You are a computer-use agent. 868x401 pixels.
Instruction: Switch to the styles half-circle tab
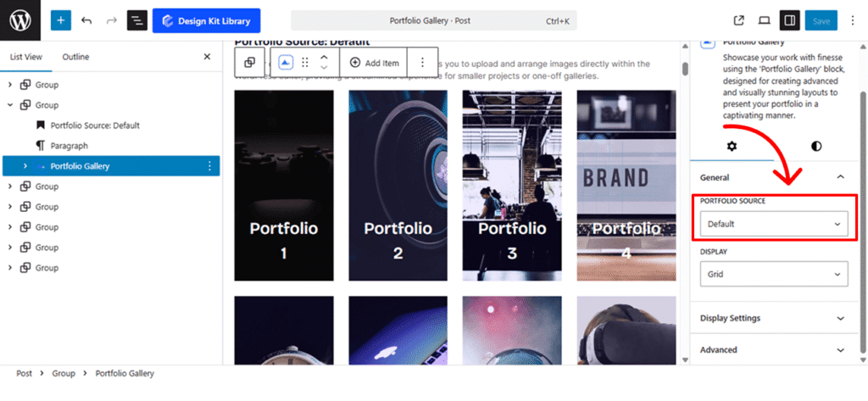(x=816, y=146)
